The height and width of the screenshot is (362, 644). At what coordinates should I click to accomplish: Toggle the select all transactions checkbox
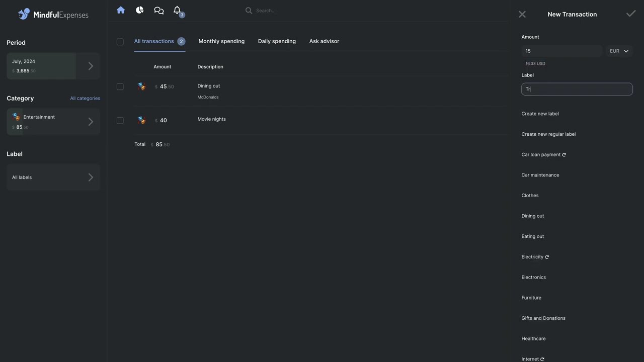point(120,42)
